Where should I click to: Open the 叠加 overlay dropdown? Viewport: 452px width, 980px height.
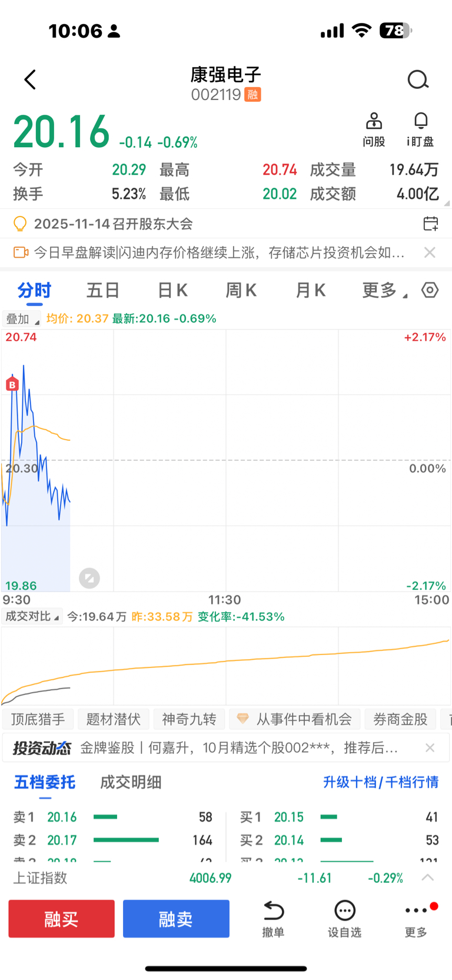pos(21,319)
